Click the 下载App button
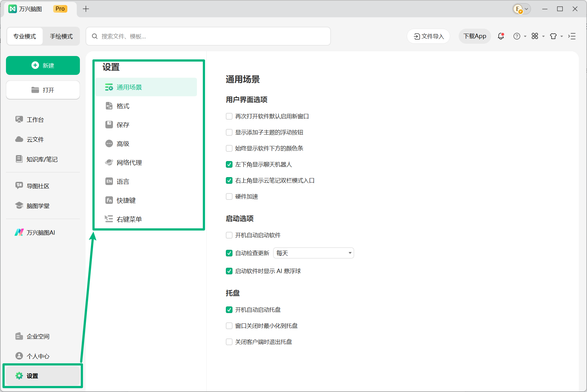The image size is (587, 392). point(475,36)
